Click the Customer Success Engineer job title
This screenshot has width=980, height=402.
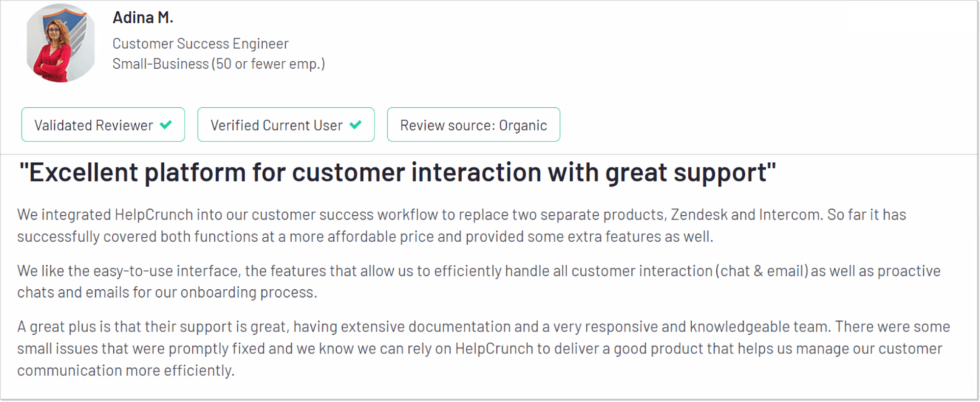coord(201,44)
